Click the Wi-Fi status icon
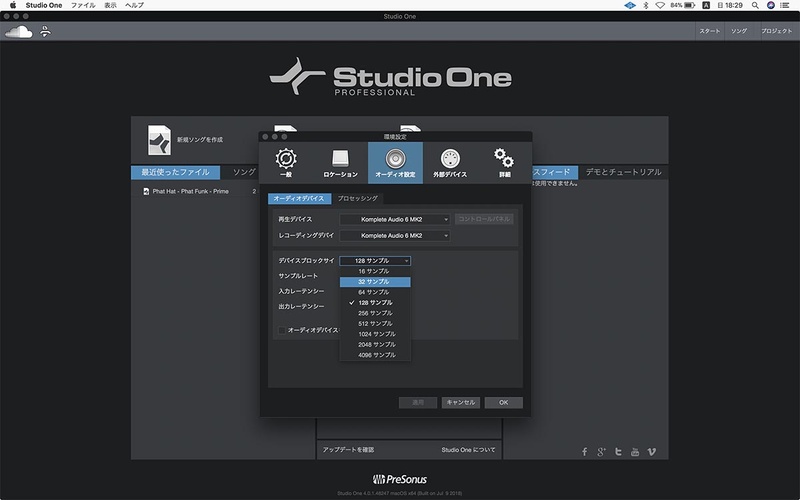This screenshot has height=500, width=800. coord(660,5)
